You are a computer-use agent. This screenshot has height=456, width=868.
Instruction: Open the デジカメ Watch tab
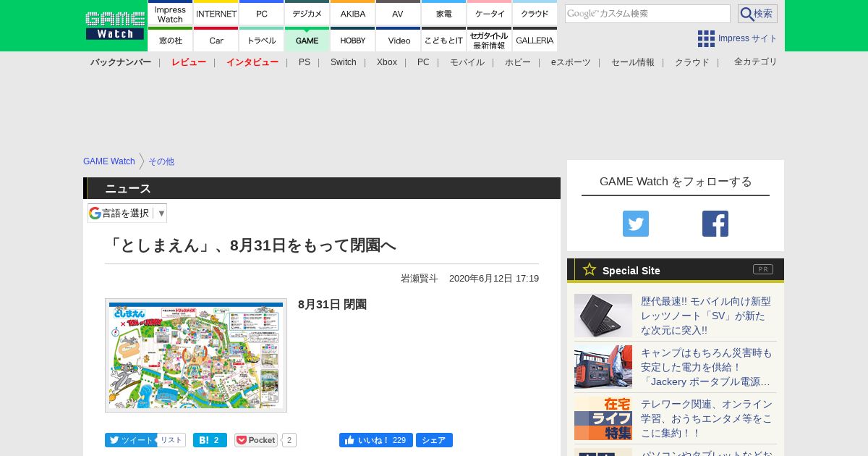307,13
